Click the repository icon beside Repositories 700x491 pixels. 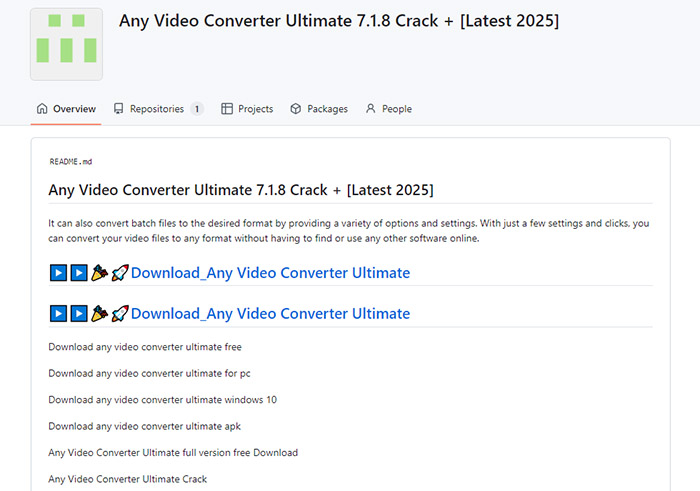coord(118,108)
